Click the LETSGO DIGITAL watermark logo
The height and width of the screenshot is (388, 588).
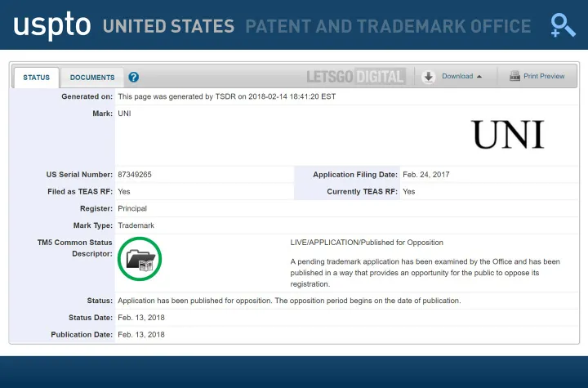355,77
